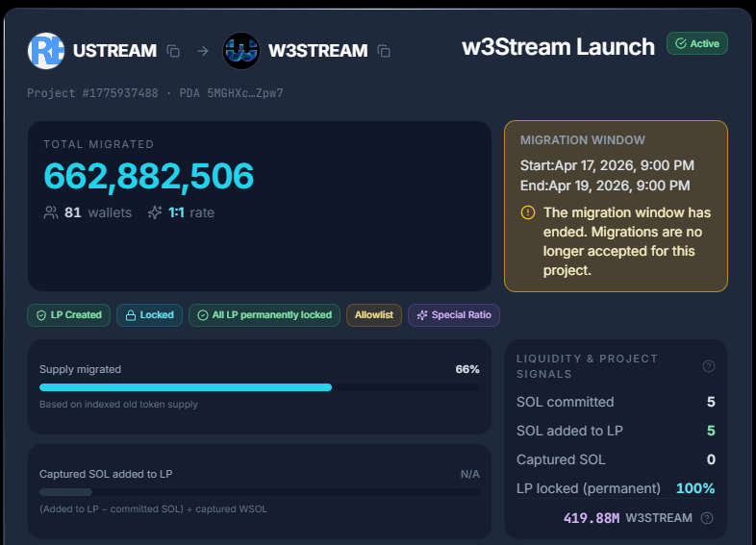The width and height of the screenshot is (756, 545).
Task: Click the migration window warning icon
Action: [528, 212]
